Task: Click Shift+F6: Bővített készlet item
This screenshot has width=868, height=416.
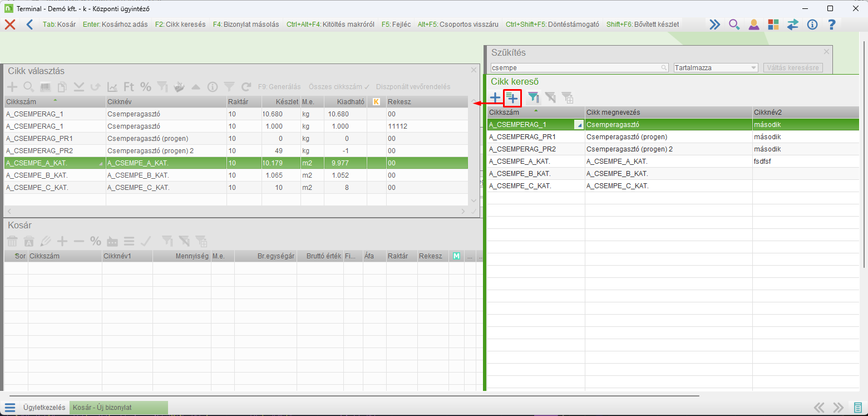Action: pyautogui.click(x=643, y=25)
